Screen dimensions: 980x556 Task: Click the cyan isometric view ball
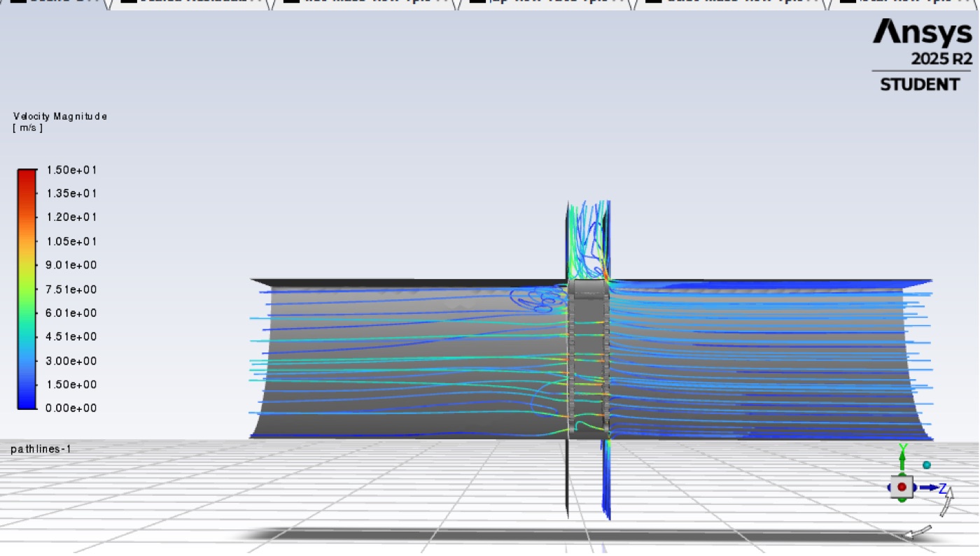pos(927,464)
